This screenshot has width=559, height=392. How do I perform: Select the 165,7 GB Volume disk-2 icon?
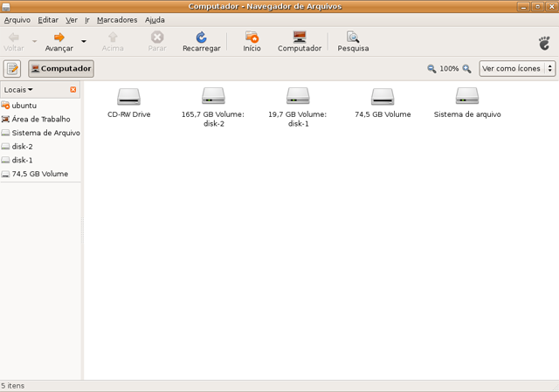coord(213,96)
